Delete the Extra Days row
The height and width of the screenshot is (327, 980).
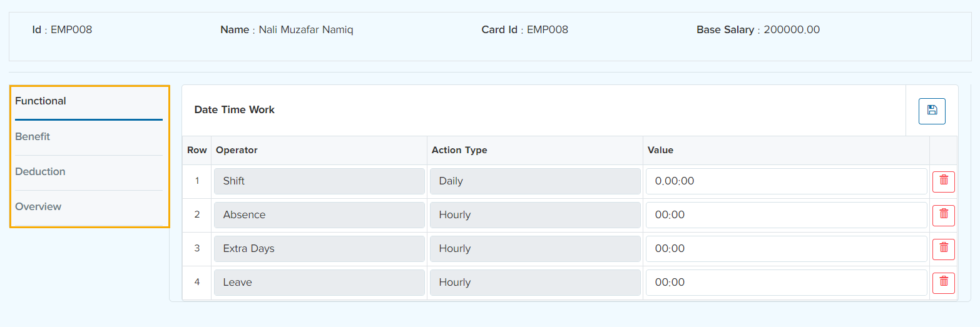943,249
